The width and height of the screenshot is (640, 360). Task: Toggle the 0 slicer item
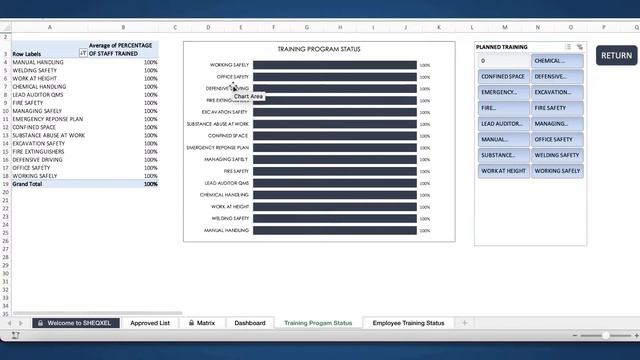click(x=504, y=61)
